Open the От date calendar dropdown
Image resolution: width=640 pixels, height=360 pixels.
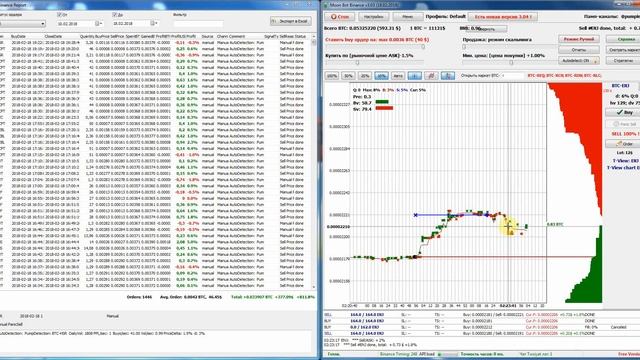[x=98, y=24]
